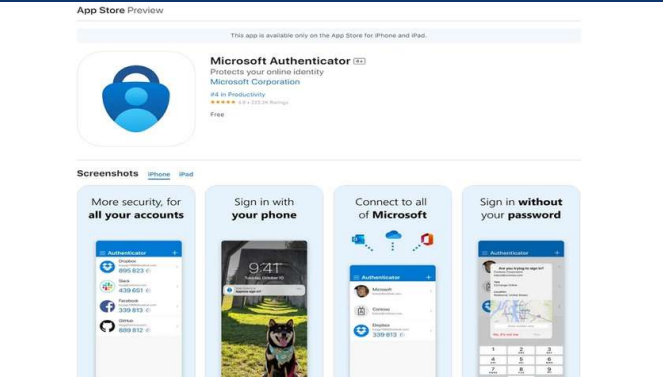663x377 pixels.
Task: Open the 'Connect to all of Microsoft' screenshot
Action: (392, 281)
